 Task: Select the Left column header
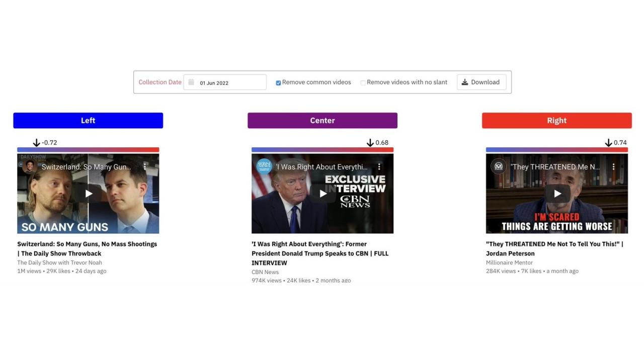pyautogui.click(x=88, y=121)
